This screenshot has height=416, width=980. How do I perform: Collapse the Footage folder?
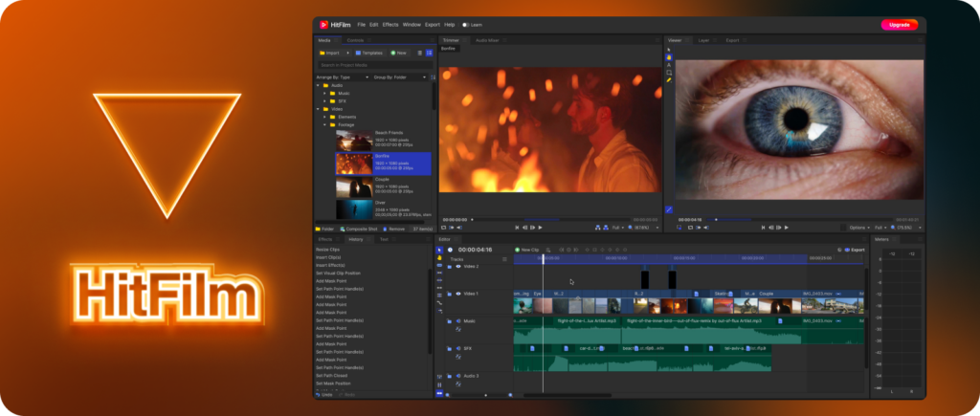point(325,125)
